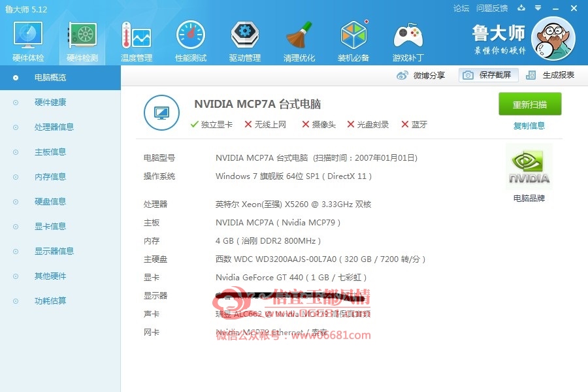Image resolution: width=588 pixels, height=392 pixels.
Task: Open 装机必备 essential software cube icon
Action: (x=353, y=35)
